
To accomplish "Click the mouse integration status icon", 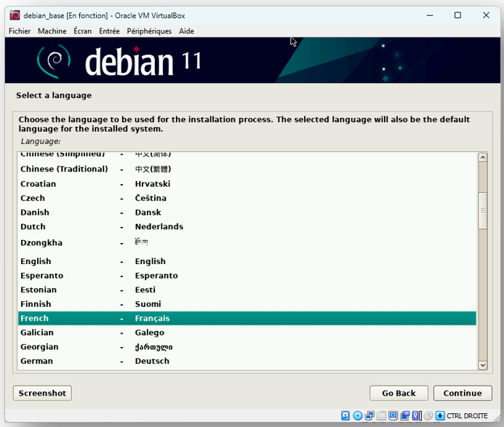I will [428, 416].
